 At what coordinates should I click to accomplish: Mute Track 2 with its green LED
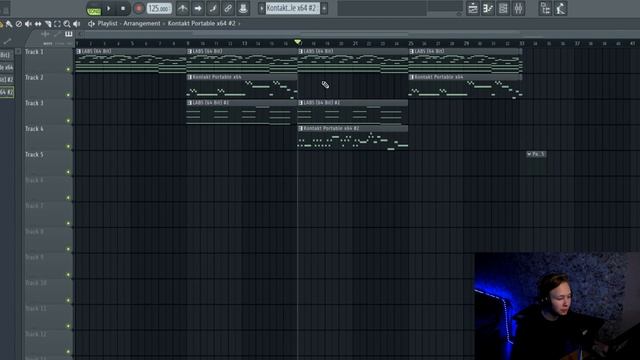(x=68, y=95)
